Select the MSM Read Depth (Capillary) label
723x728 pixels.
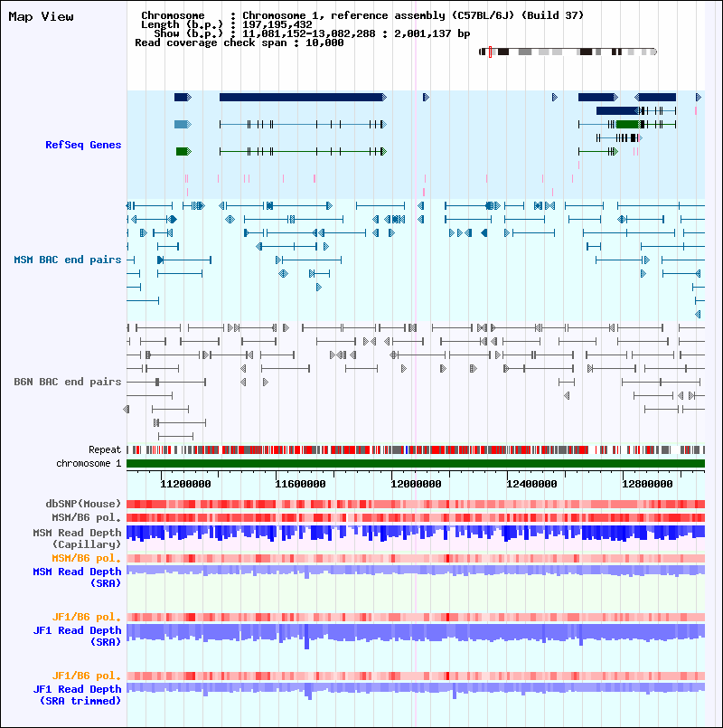click(x=77, y=538)
